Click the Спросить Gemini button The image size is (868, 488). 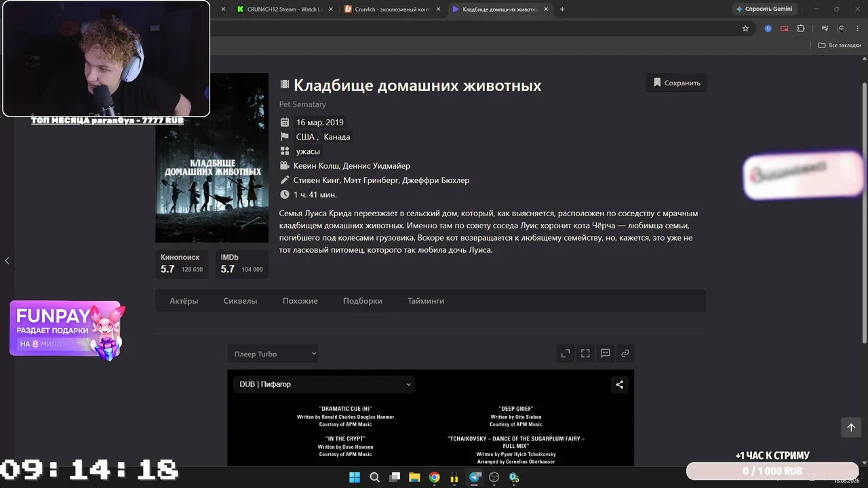[764, 9]
